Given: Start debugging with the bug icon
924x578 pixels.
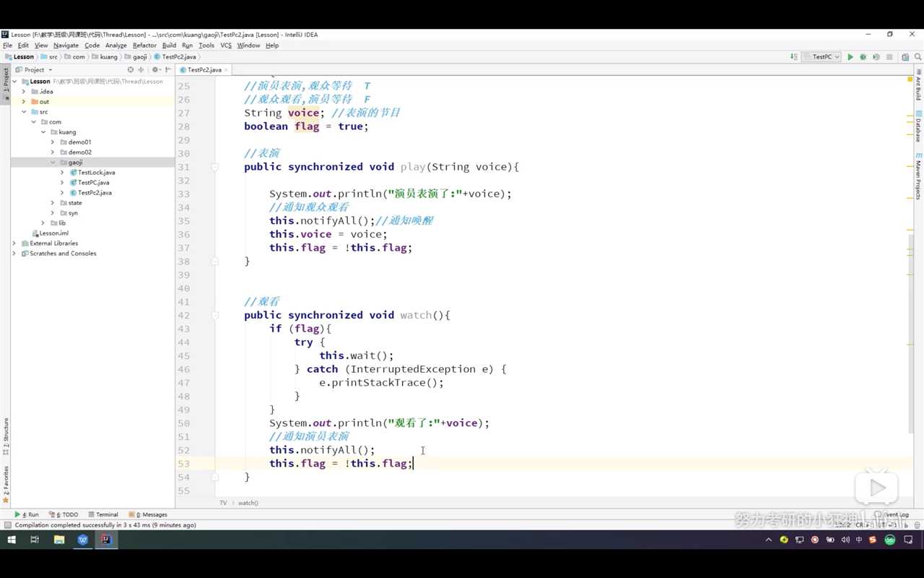Looking at the screenshot, I should coord(863,57).
